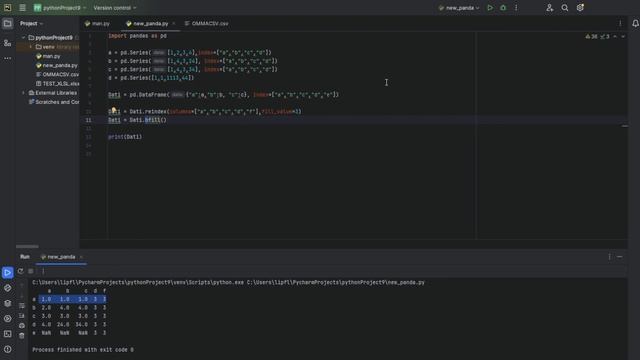Open the Structure tool window icon
Screen dimensions: 640x360
(x=7, y=43)
